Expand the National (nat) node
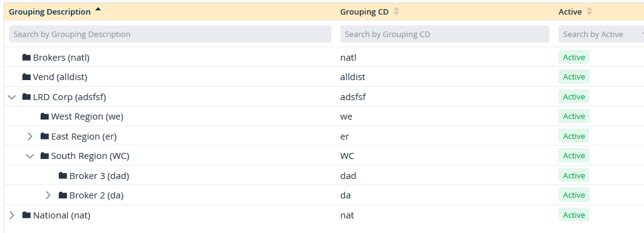This screenshot has width=644, height=233. pyautogui.click(x=12, y=215)
